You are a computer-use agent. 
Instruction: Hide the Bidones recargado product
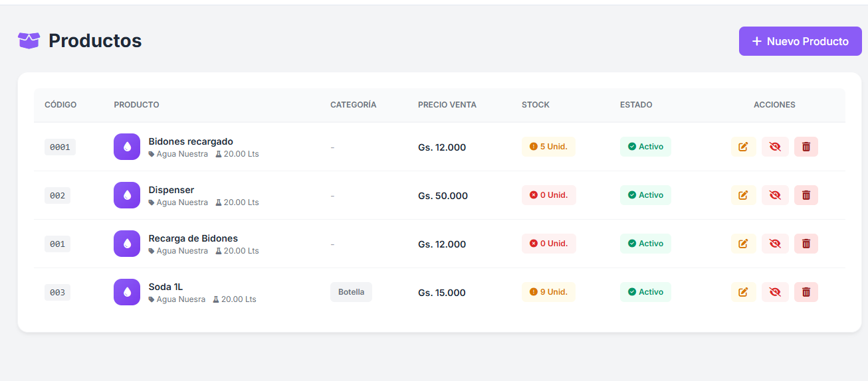774,147
